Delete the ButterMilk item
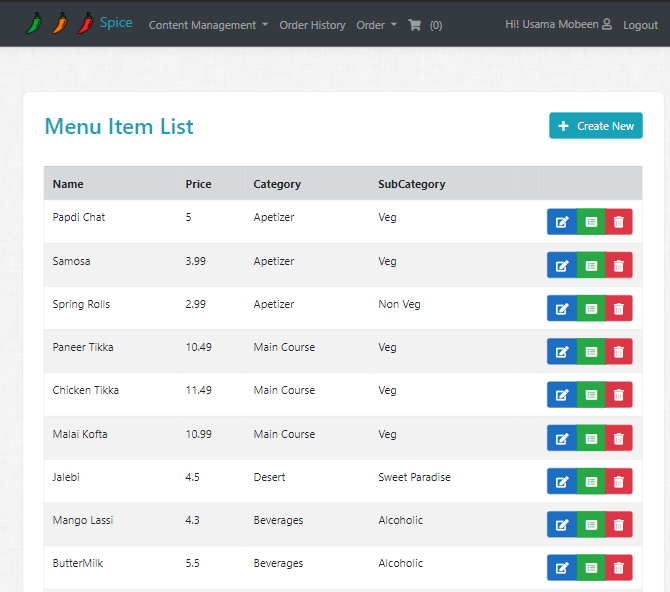The height and width of the screenshot is (592, 670). 619,568
